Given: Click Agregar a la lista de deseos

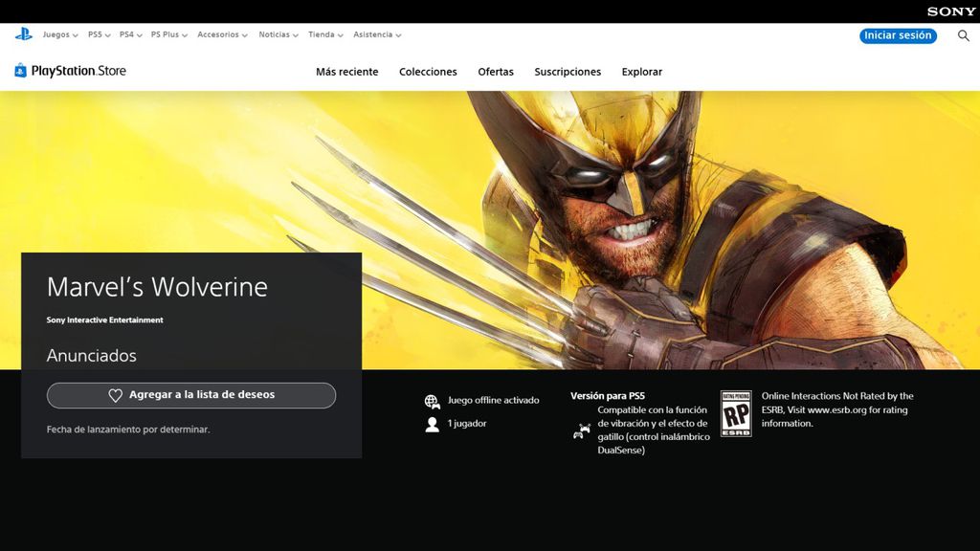Looking at the screenshot, I should coord(190,395).
